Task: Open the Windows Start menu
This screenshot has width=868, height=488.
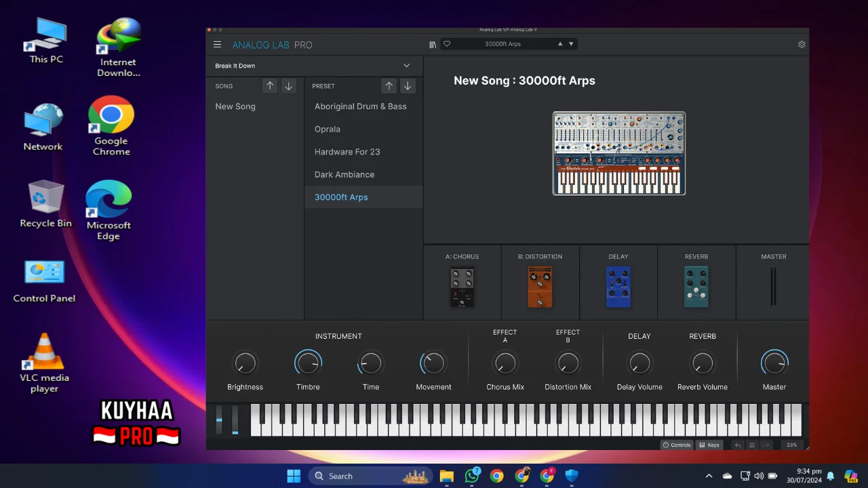Action: click(294, 476)
